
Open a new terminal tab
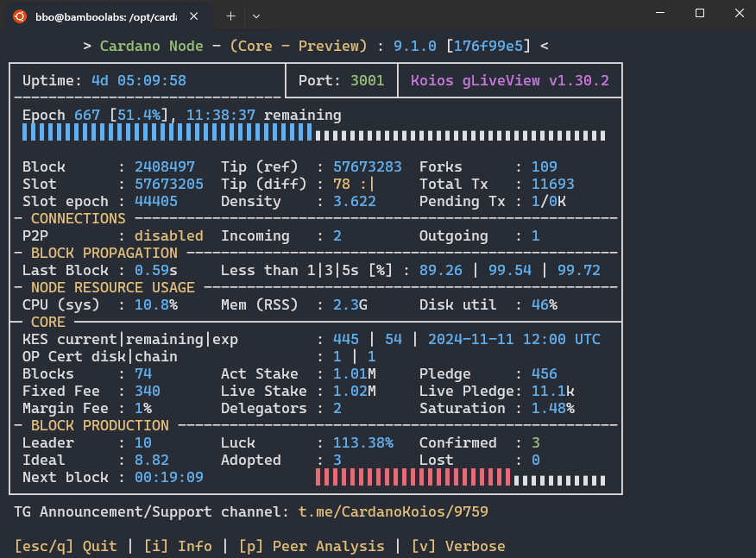[231, 16]
